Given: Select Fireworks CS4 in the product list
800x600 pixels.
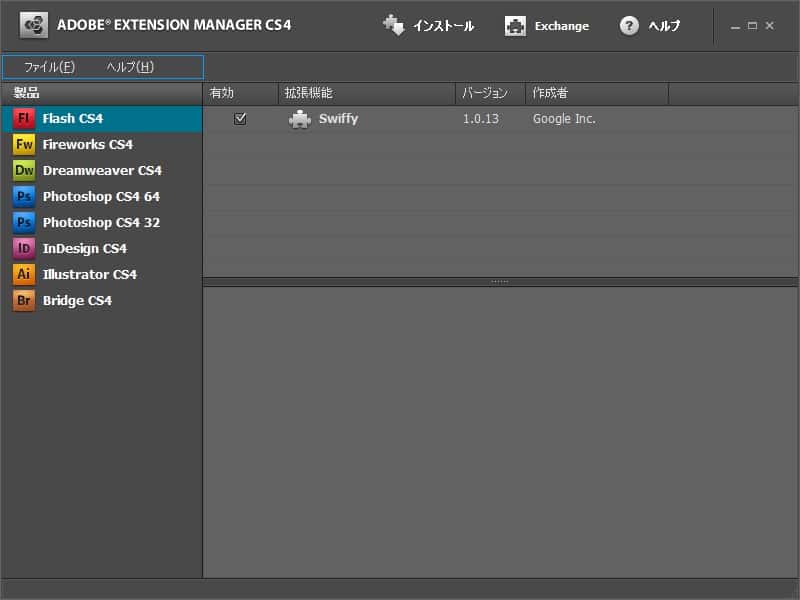Looking at the screenshot, I should 102,145.
